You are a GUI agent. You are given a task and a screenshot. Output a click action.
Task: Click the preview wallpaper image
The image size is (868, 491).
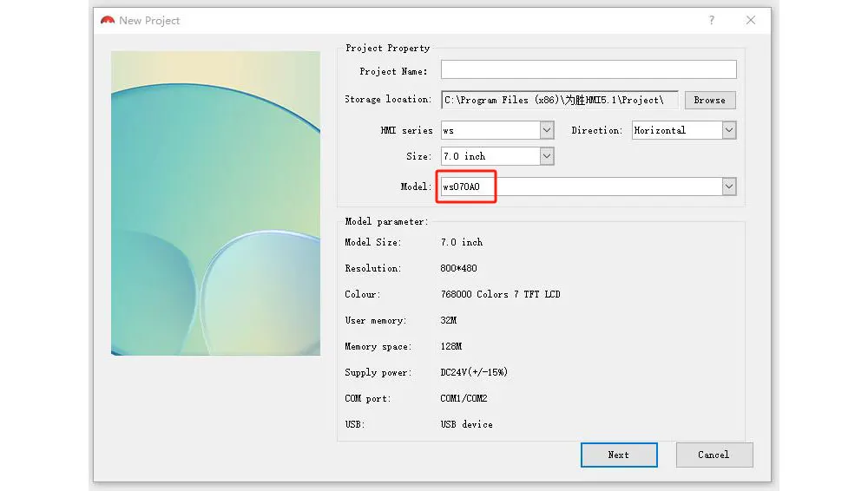pyautogui.click(x=215, y=203)
